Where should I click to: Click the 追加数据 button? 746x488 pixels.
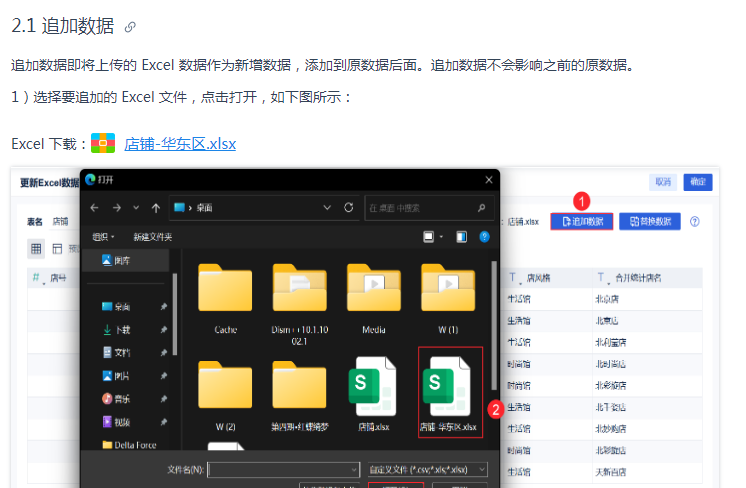tap(582, 222)
